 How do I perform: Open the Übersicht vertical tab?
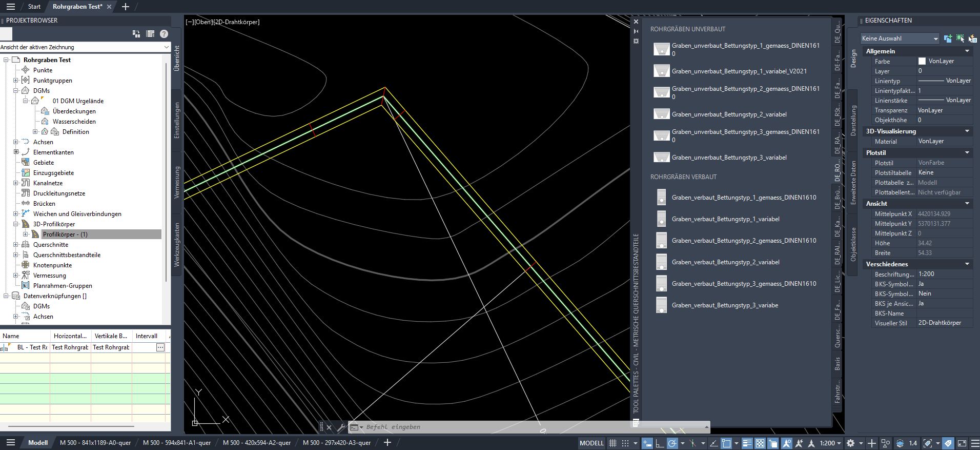(177, 58)
